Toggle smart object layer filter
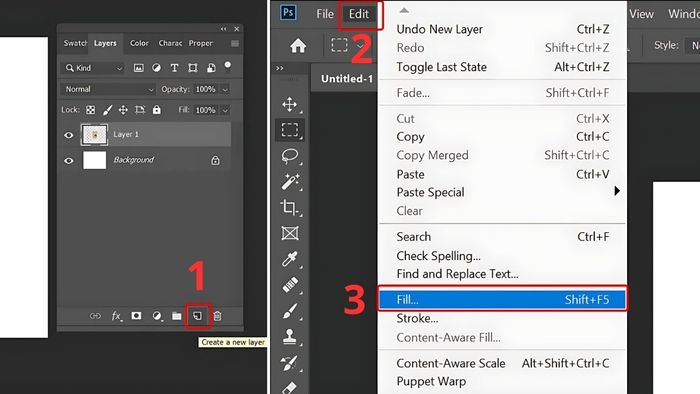 point(211,68)
